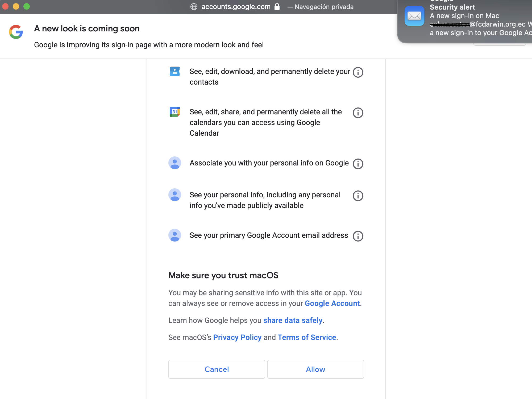Click the Mail icon in Security alert notification
This screenshot has height=399, width=532.
414,16
